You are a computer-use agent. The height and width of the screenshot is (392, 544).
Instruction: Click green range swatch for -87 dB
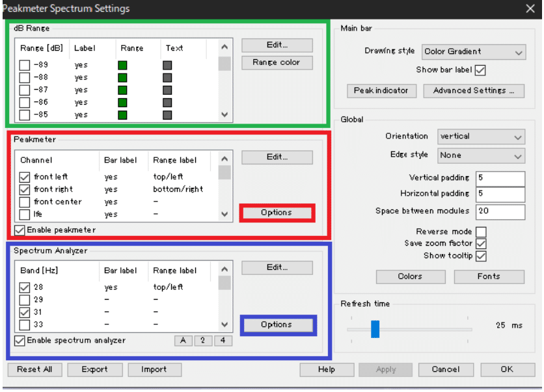(x=122, y=90)
